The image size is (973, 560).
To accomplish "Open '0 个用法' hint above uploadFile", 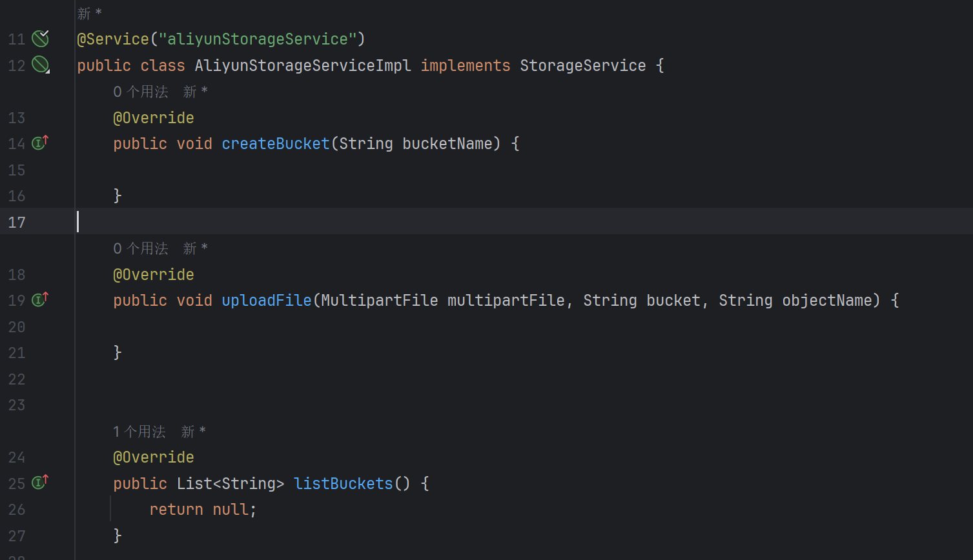I will [141, 248].
